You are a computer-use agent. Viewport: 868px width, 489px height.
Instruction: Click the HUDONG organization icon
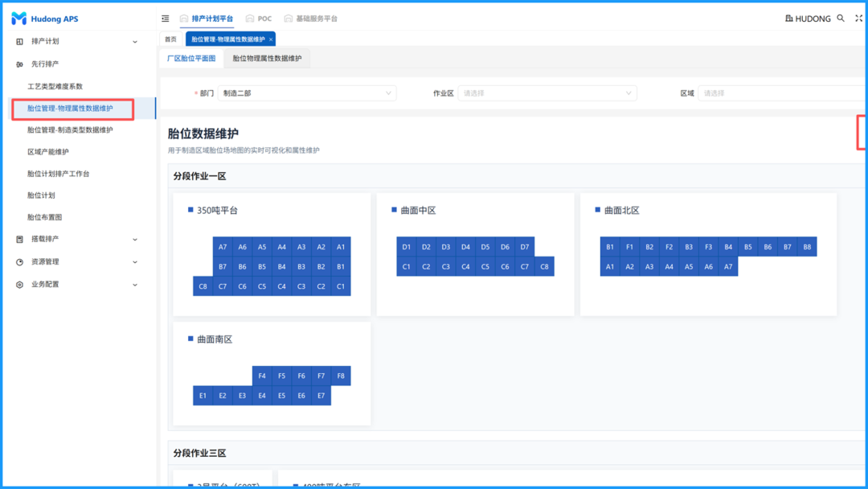788,18
